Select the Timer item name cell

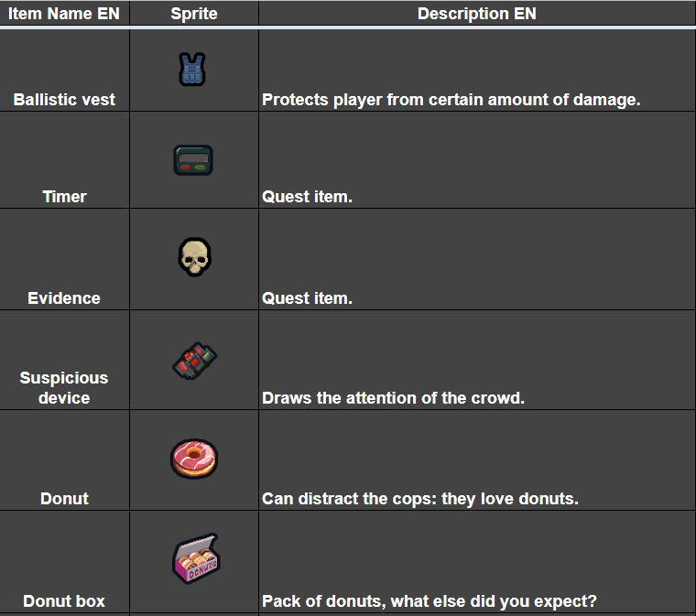pos(64,197)
